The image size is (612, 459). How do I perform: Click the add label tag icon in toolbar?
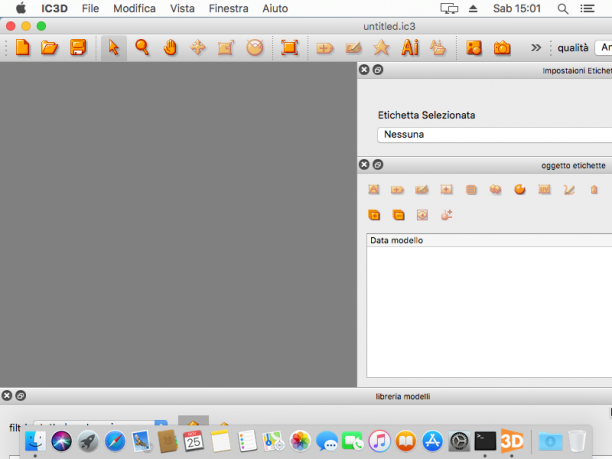325,48
